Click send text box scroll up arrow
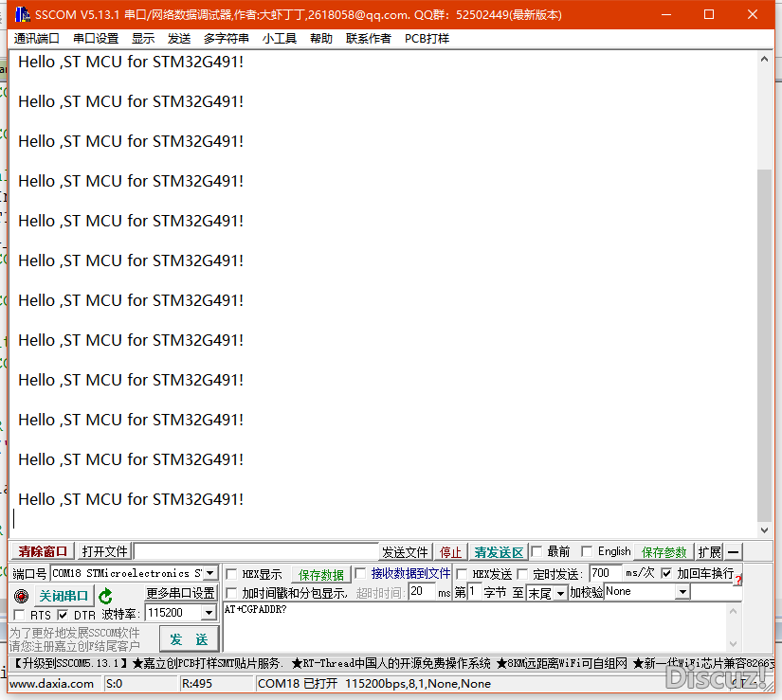 click(x=733, y=611)
